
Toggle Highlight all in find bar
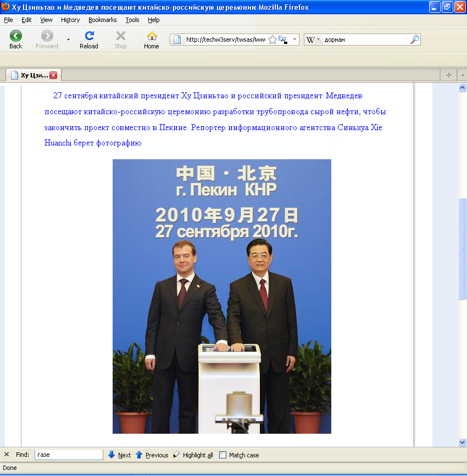tap(193, 455)
